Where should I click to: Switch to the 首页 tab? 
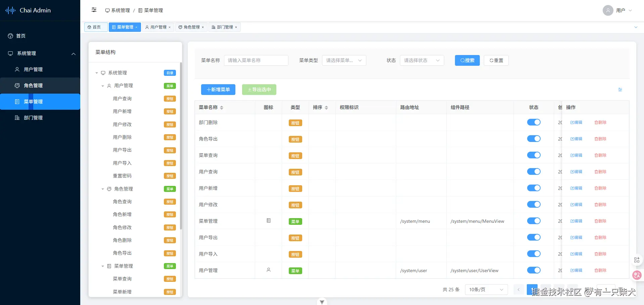[x=96, y=27]
